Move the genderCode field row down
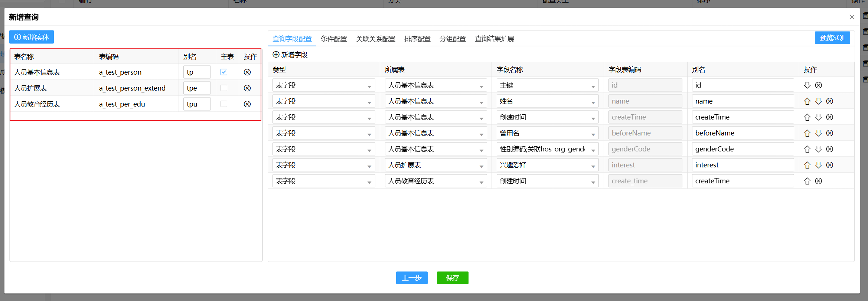This screenshot has width=868, height=301. pos(819,149)
